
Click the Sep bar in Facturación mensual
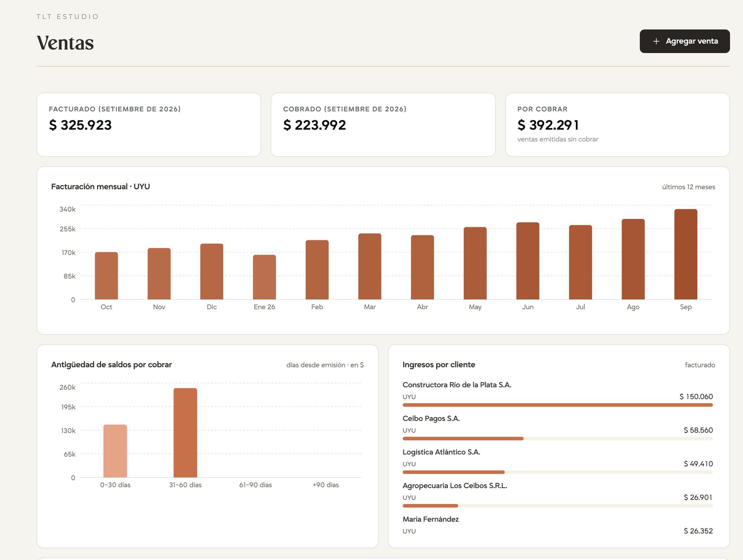[x=685, y=254]
